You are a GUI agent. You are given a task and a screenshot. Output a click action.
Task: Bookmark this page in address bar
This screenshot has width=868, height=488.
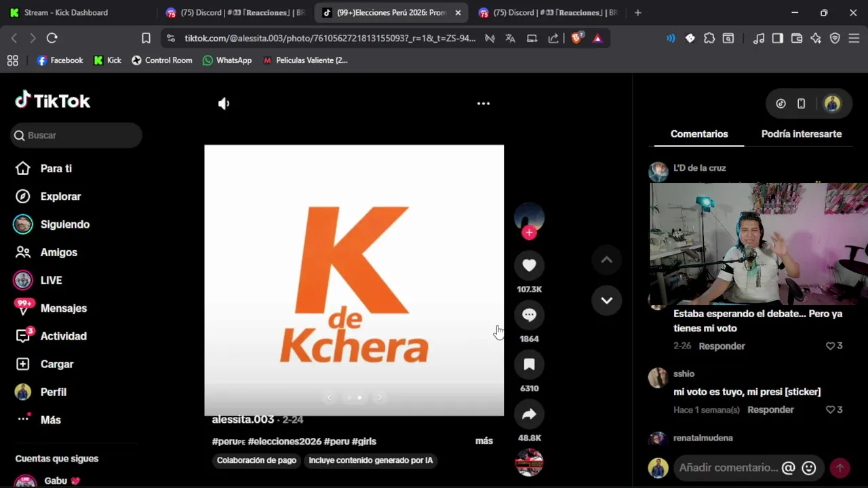(146, 39)
